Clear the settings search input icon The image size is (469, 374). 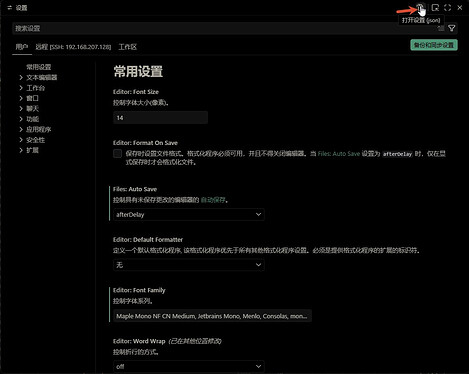tap(441, 28)
